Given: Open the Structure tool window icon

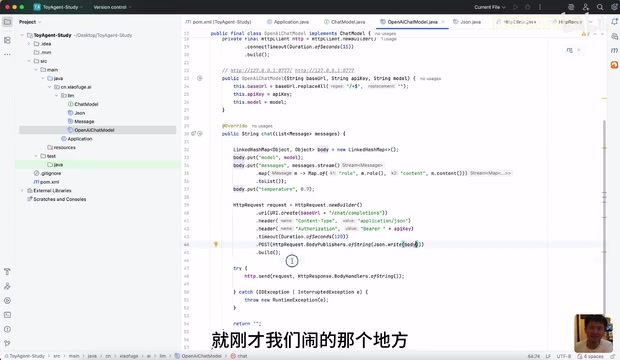Looking at the screenshot, I should [7, 40].
